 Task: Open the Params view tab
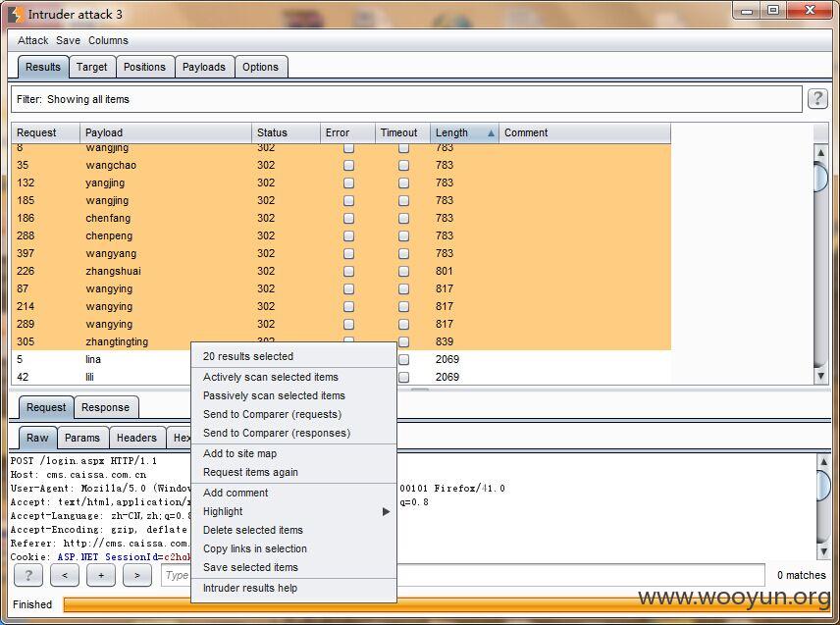coord(82,439)
